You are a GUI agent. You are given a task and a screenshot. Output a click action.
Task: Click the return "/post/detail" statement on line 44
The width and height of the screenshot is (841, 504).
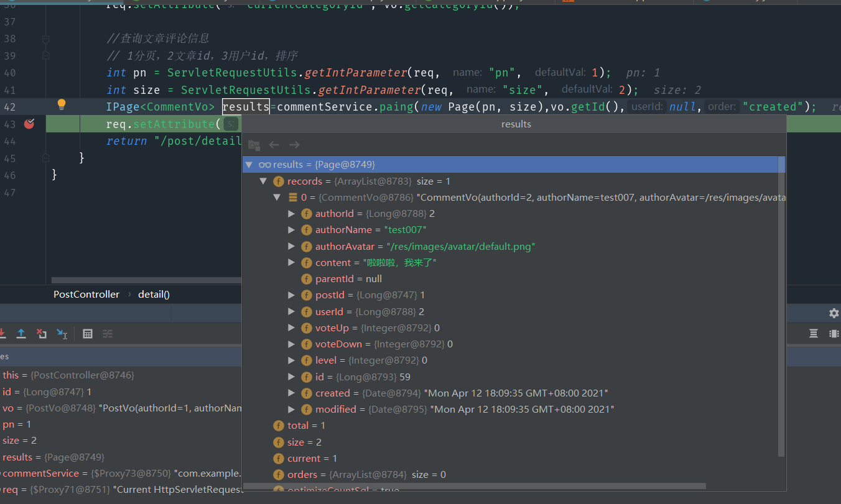(174, 141)
